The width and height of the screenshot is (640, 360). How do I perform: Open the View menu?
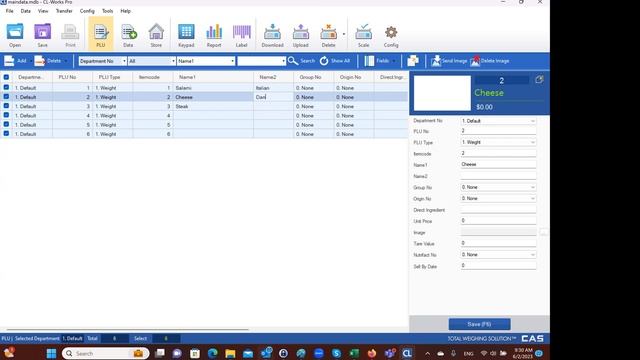coord(43,11)
